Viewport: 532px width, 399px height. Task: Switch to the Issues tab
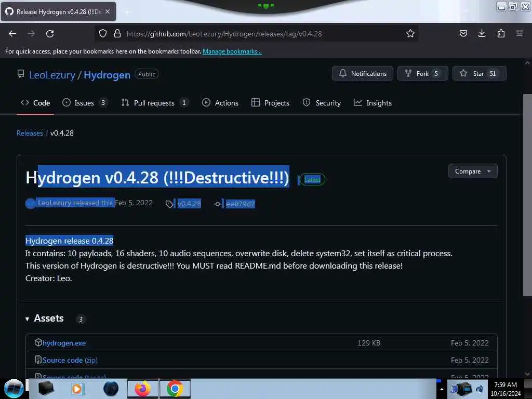(85, 103)
